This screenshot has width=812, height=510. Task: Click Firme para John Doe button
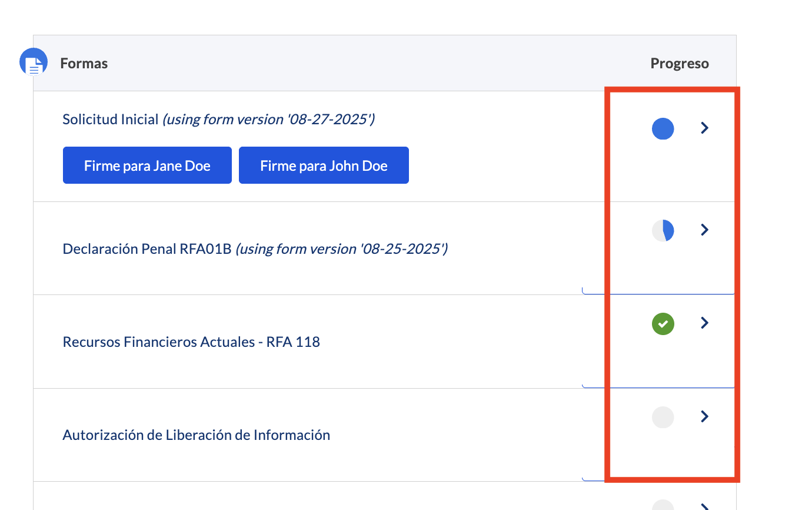[x=324, y=165]
